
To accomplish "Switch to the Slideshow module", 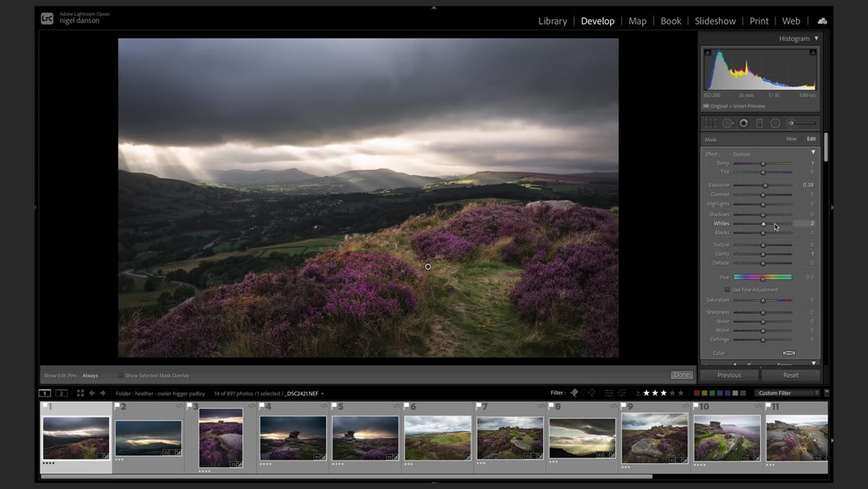I will pyautogui.click(x=715, y=21).
